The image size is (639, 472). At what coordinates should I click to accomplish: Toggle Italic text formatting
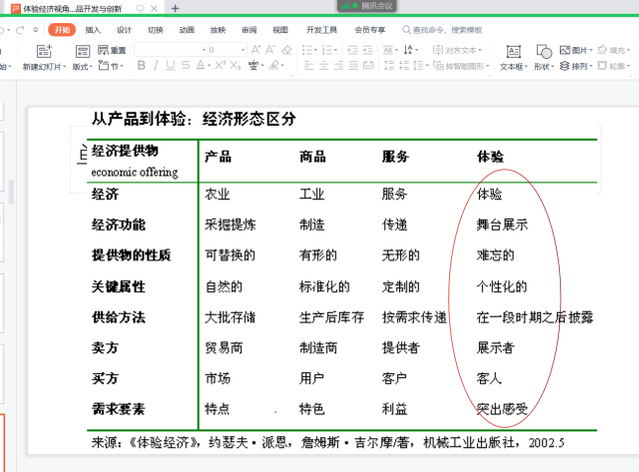156,66
